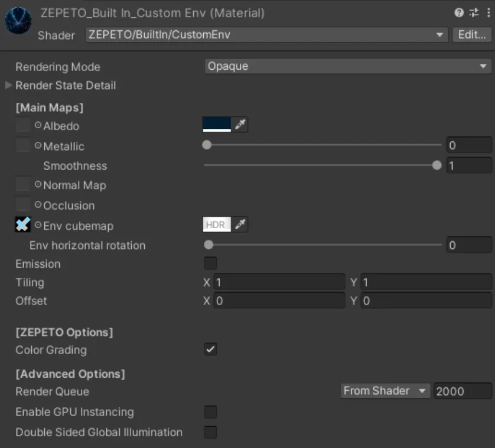Click the [Main Maps] section heading

[x=50, y=108]
